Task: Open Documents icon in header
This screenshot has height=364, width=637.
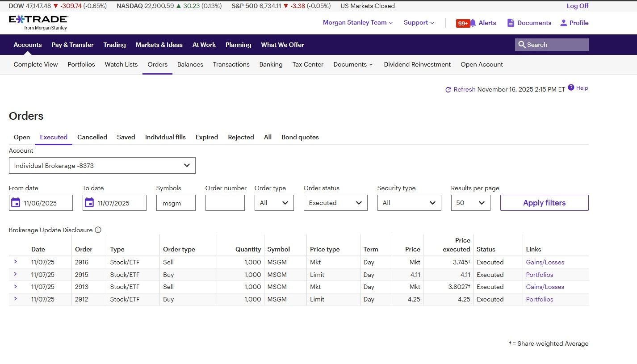Action: [511, 23]
